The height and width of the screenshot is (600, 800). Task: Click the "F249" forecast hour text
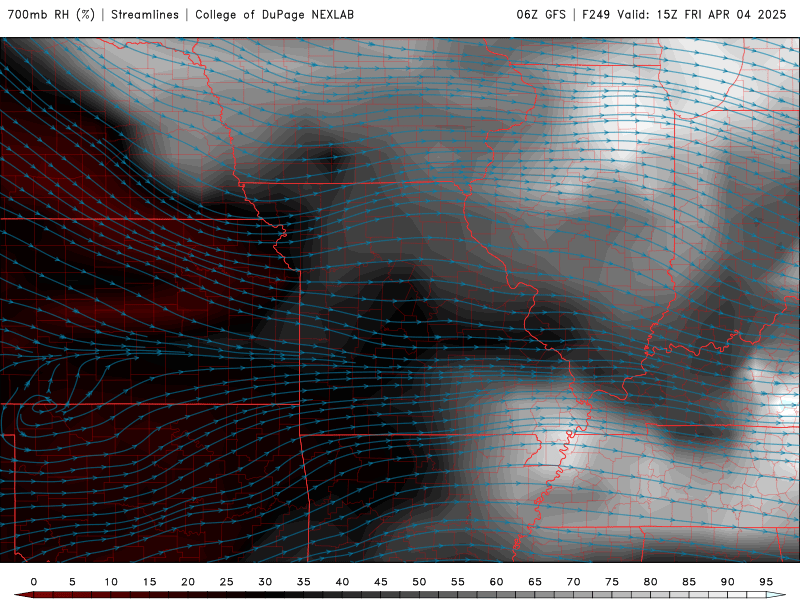coord(596,15)
